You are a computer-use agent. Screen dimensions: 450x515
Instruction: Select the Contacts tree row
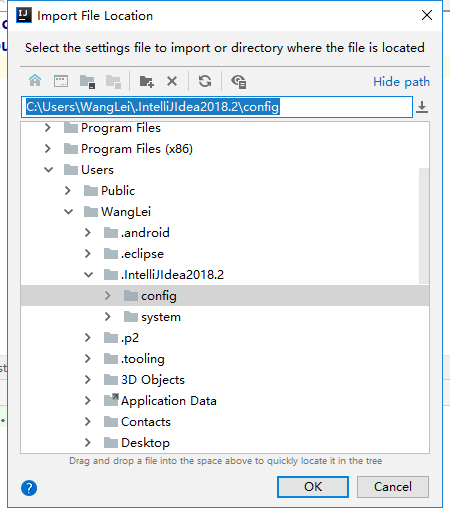[x=225, y=422]
